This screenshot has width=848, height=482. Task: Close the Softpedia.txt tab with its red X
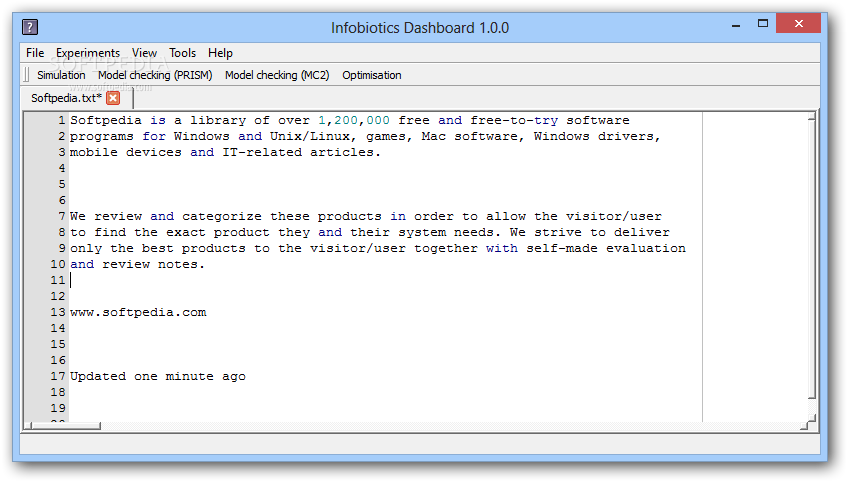click(x=113, y=98)
